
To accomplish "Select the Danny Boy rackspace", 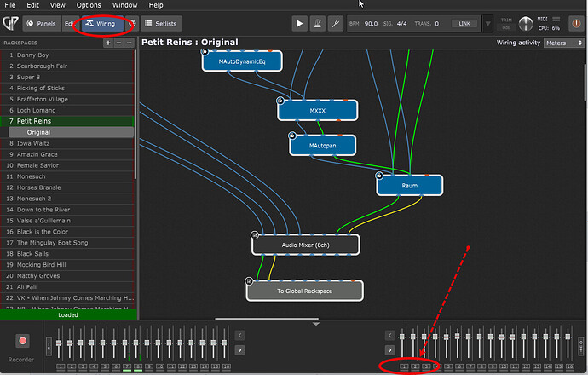I will 67,55.
